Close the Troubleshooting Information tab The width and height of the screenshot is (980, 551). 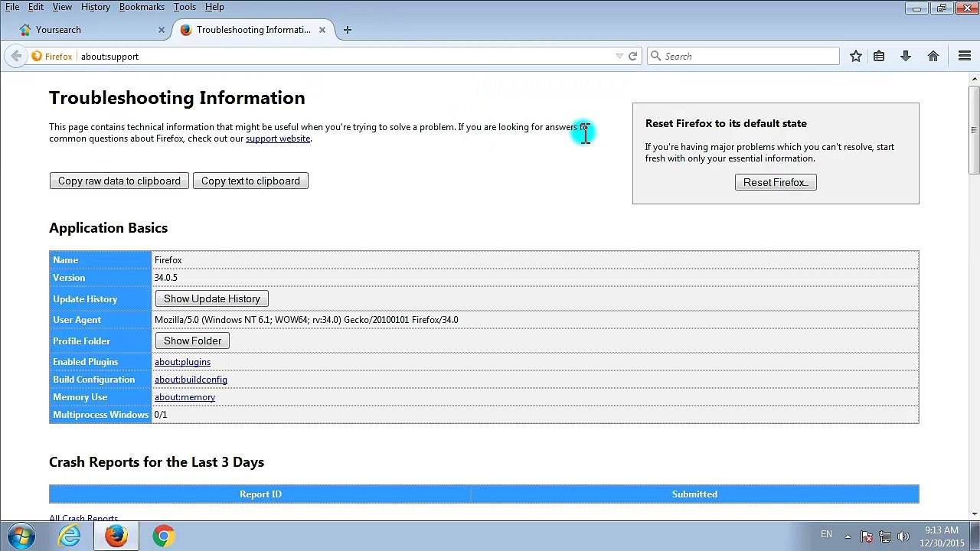click(x=322, y=30)
